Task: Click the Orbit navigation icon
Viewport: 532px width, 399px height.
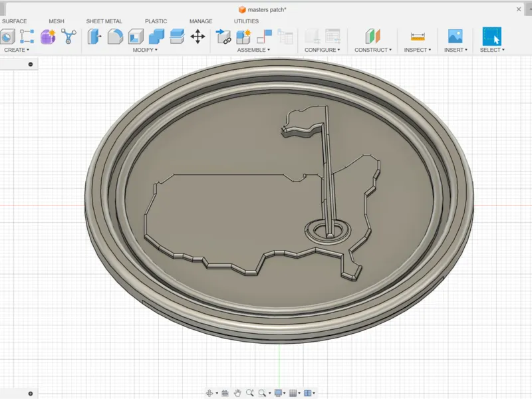Action: (209, 393)
